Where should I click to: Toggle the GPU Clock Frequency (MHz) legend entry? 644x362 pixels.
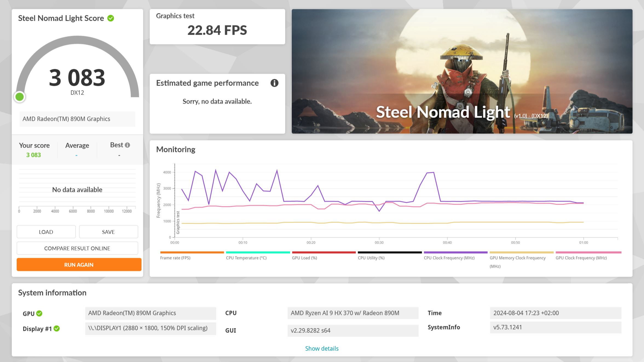pos(581,258)
